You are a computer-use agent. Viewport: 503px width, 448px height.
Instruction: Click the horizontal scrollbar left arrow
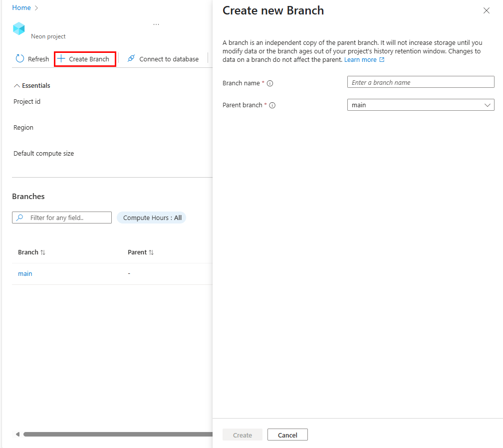(17, 434)
